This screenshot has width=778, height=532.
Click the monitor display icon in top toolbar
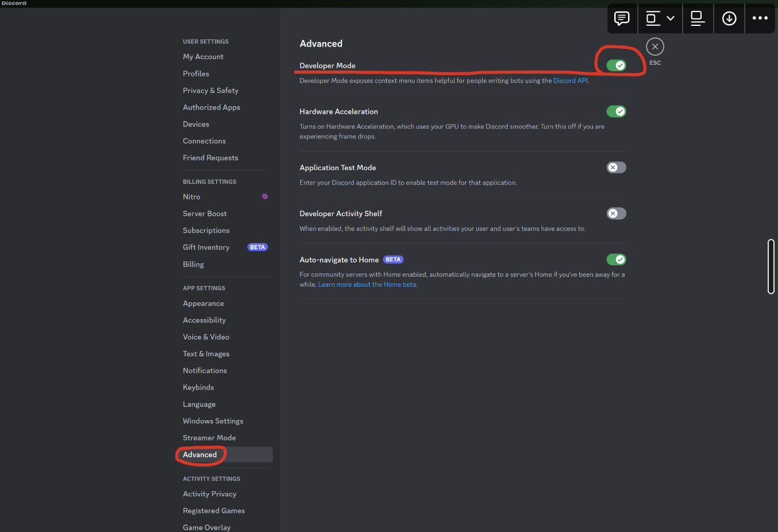(698, 18)
